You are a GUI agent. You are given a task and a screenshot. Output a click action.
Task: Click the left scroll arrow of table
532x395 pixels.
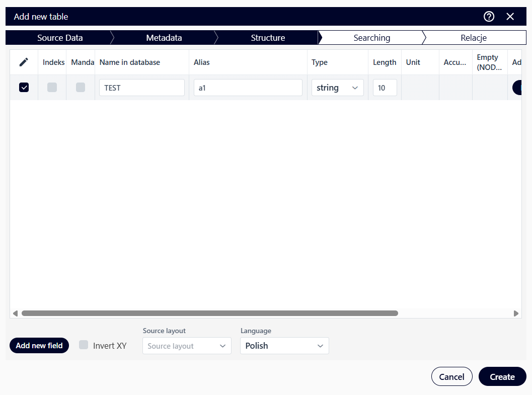click(x=15, y=313)
